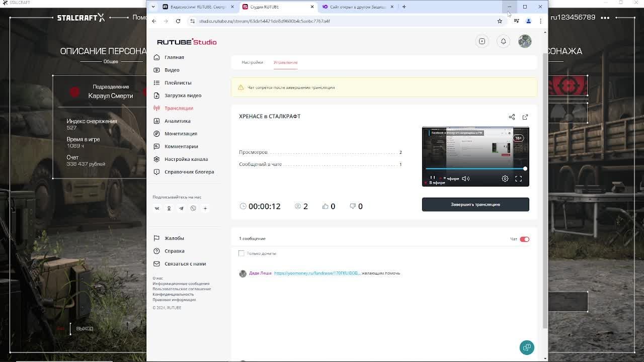View site information icon in address bar
This screenshot has width=644, height=362.
(192, 21)
